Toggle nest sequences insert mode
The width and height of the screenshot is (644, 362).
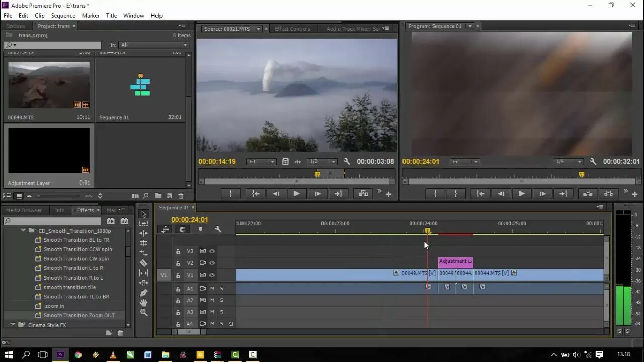click(165, 229)
